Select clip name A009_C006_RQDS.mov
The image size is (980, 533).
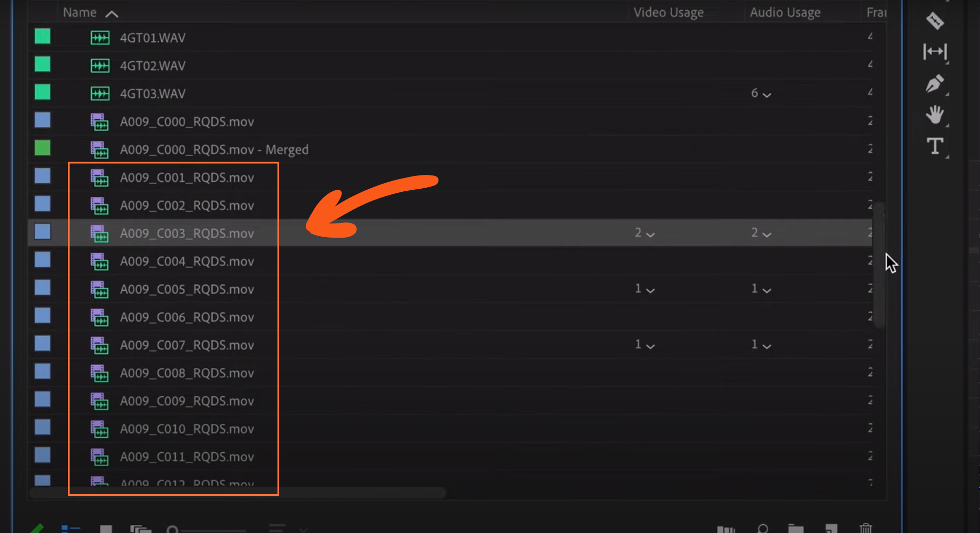(187, 317)
